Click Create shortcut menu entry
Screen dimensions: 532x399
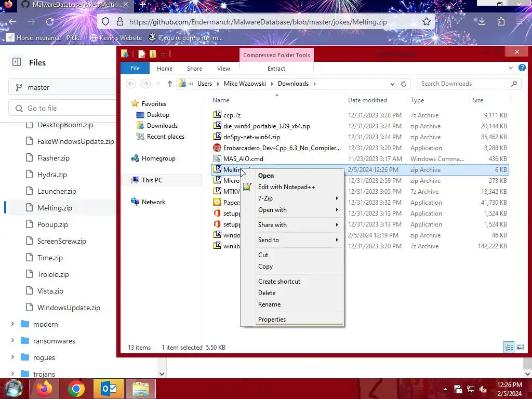[299, 281]
